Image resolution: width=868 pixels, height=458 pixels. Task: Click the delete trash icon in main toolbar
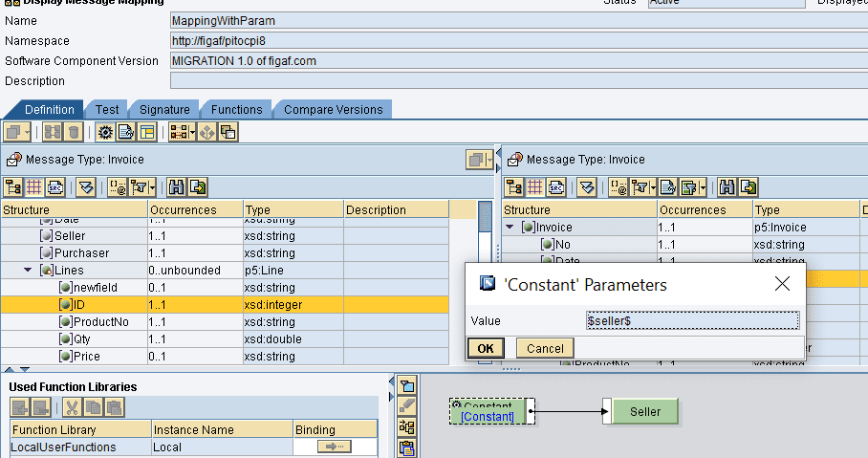pyautogui.click(x=74, y=132)
